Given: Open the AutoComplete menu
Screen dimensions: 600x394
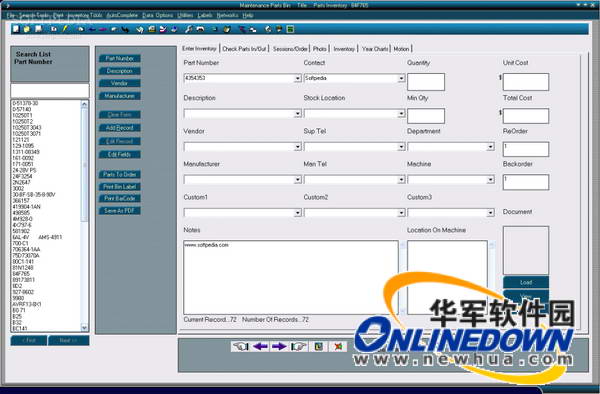Looking at the screenshot, I should coord(122,15).
